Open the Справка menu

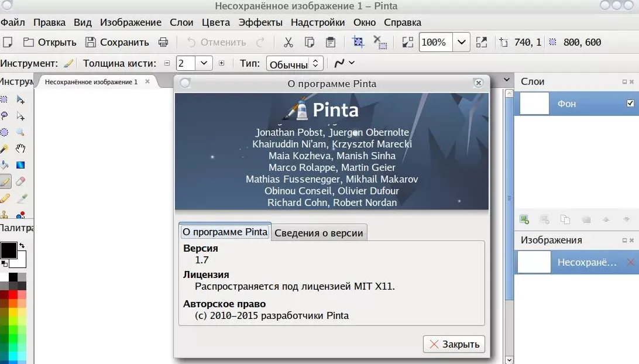403,22
